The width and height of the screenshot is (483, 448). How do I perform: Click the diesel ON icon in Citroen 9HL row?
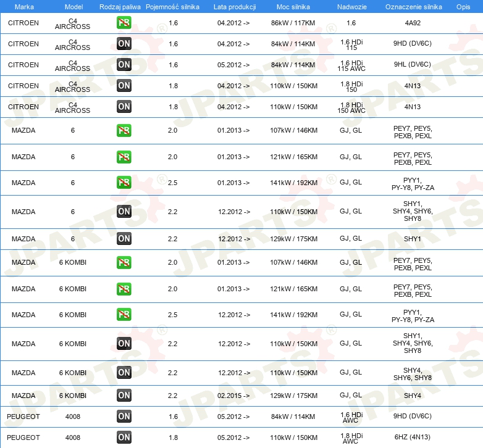pos(124,64)
